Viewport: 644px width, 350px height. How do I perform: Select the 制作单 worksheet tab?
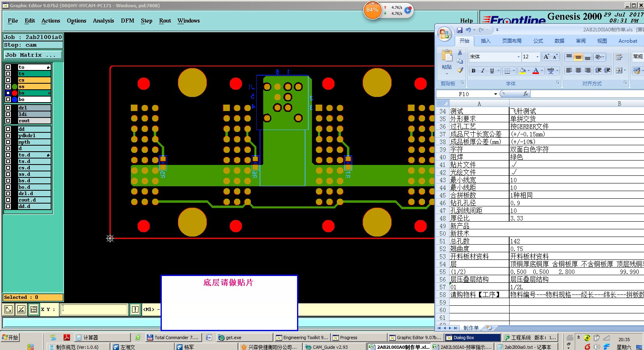(x=471, y=328)
